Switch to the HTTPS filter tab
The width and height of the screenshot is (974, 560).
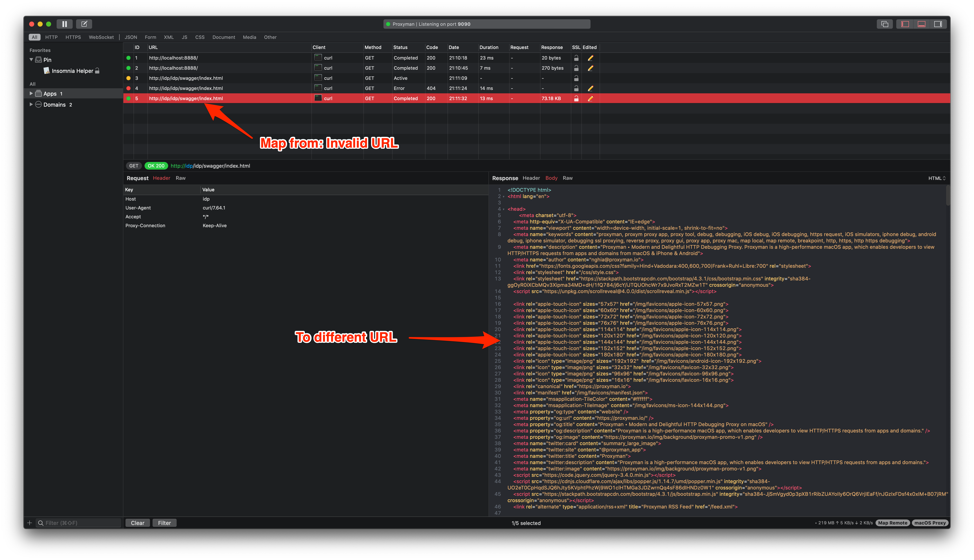pos(73,37)
